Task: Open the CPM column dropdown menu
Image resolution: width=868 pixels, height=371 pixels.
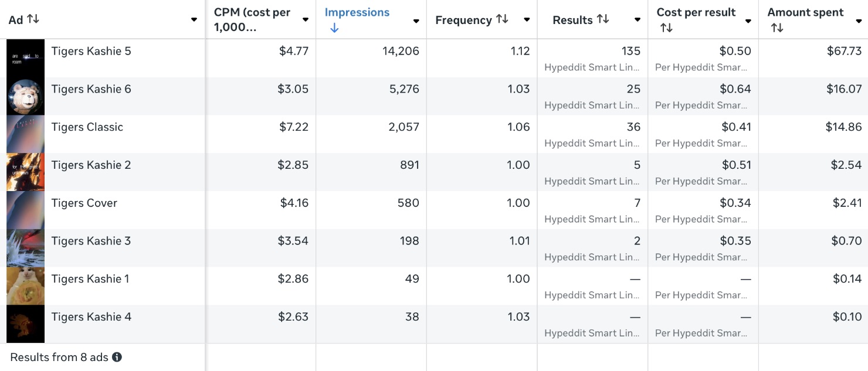Action: click(306, 20)
